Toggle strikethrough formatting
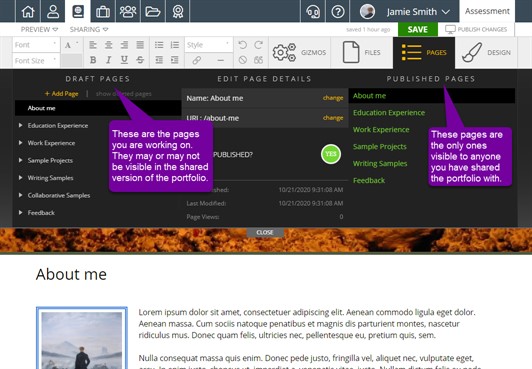 [140, 60]
